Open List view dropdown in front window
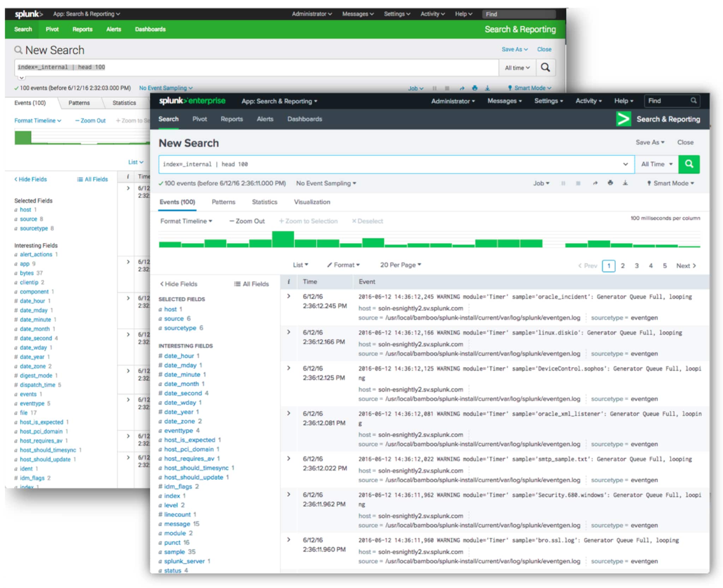 point(300,265)
